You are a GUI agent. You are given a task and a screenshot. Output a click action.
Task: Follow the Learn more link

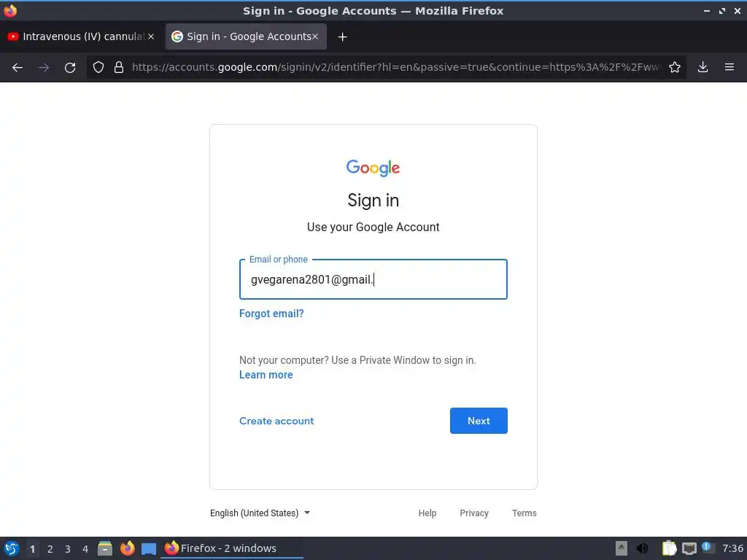266,375
